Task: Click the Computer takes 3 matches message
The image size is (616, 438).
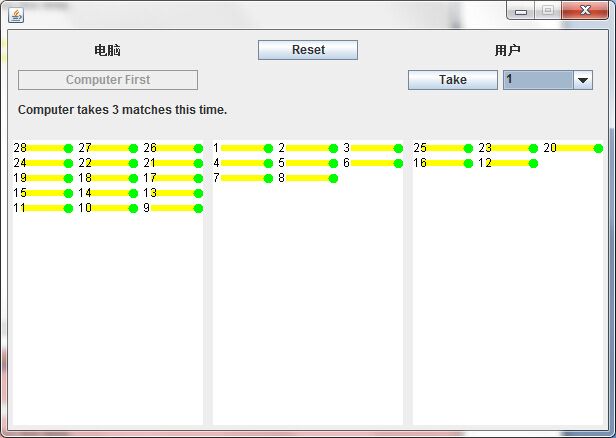Action: (x=123, y=110)
